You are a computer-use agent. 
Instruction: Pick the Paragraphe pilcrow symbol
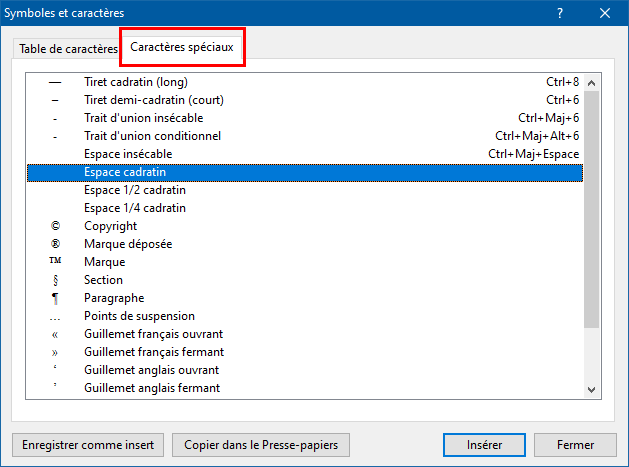coord(113,298)
